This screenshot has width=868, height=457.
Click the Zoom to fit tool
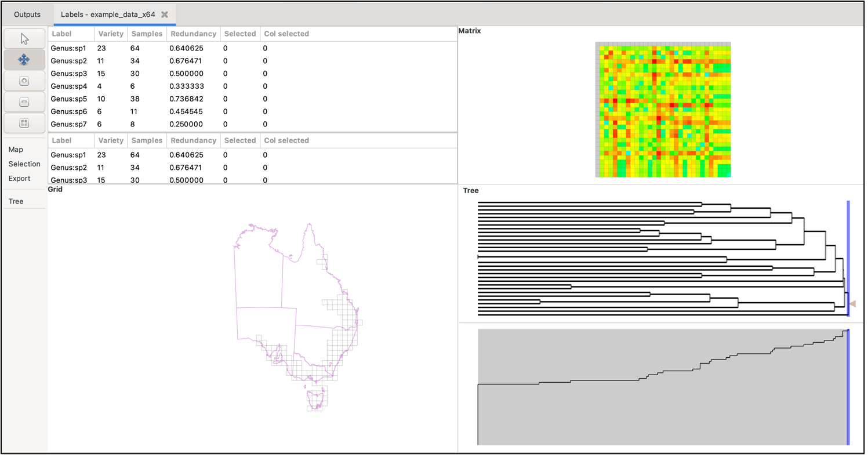pos(24,123)
